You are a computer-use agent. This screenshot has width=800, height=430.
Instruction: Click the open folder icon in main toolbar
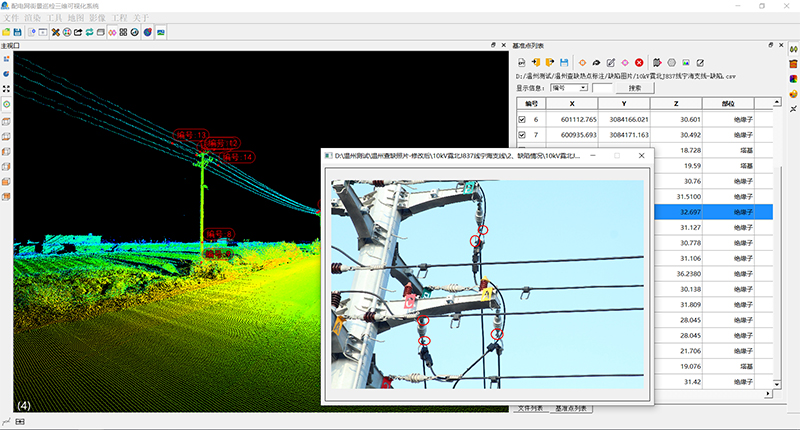(x=6, y=32)
